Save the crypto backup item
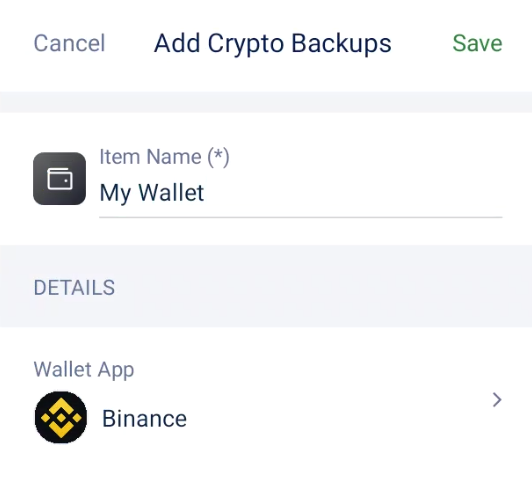This screenshot has width=532, height=484. (477, 43)
